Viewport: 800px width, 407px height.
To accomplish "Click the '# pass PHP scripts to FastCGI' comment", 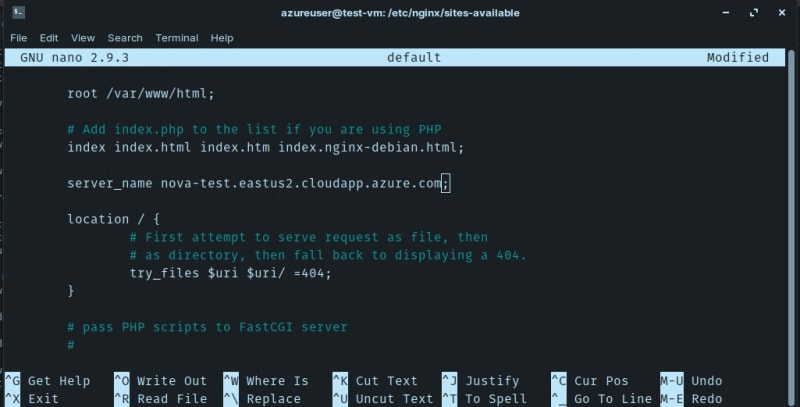I will point(207,327).
